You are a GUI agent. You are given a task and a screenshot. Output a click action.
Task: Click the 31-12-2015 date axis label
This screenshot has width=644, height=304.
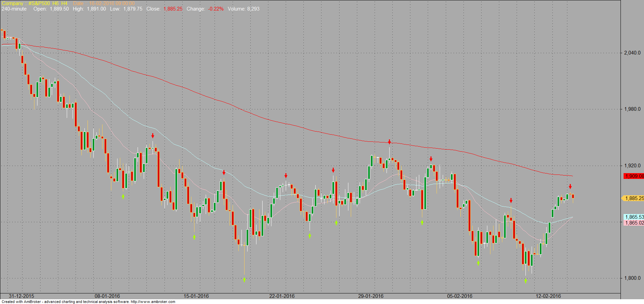coord(21,296)
